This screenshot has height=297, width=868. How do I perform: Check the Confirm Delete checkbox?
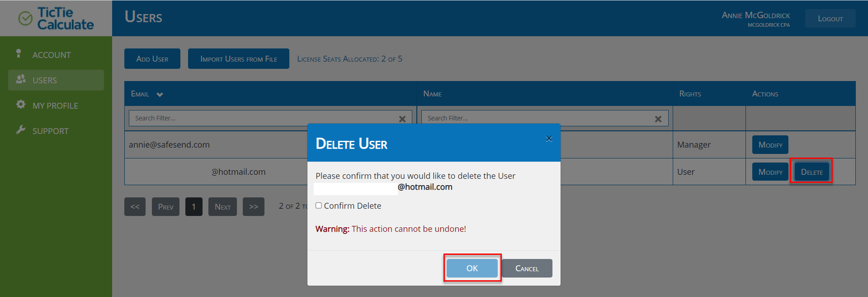point(319,206)
